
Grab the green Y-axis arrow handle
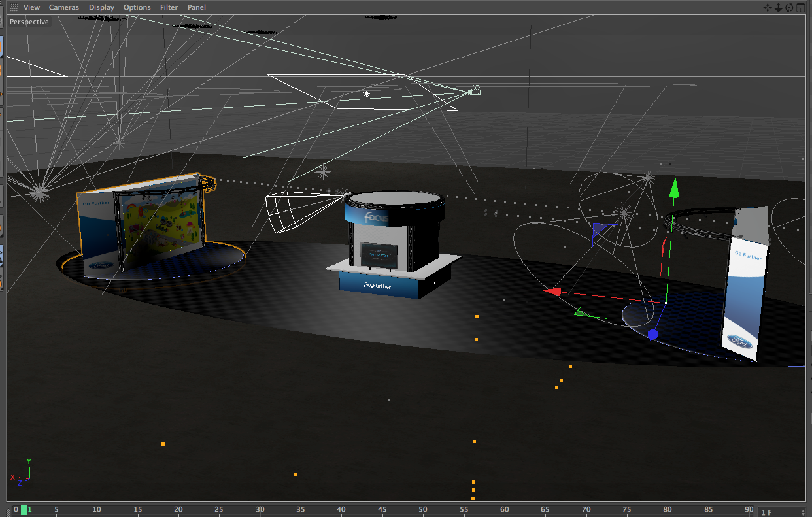pyautogui.click(x=674, y=188)
